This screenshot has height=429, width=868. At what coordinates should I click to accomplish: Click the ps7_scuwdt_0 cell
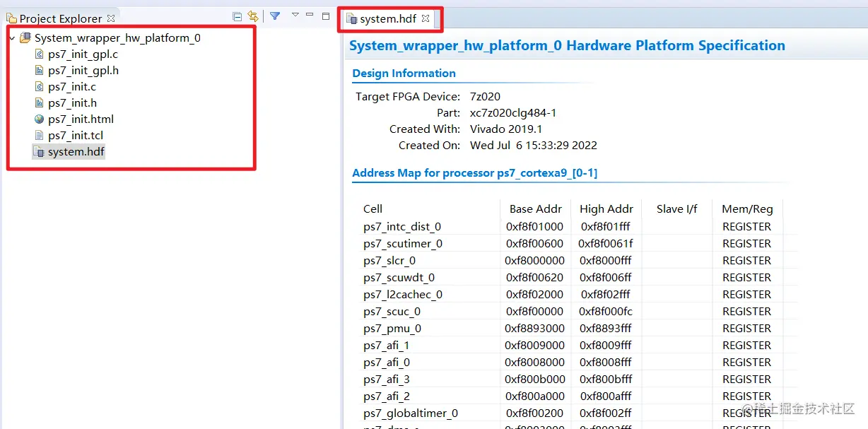pyautogui.click(x=399, y=278)
